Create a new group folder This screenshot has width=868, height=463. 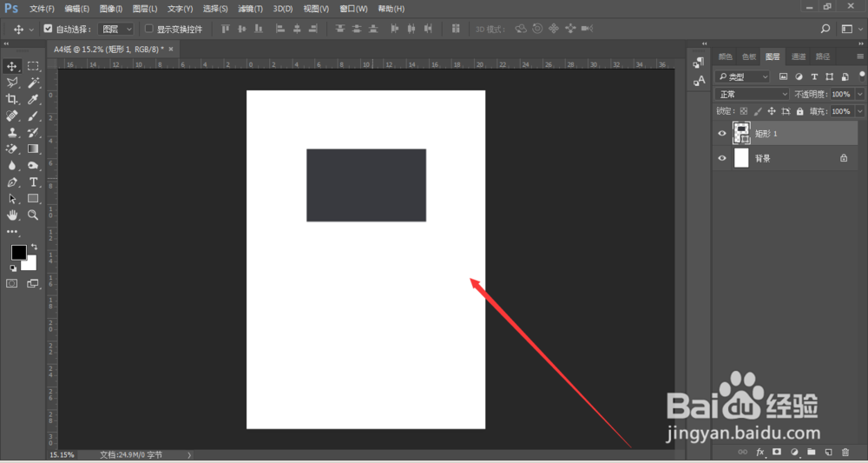(x=812, y=452)
